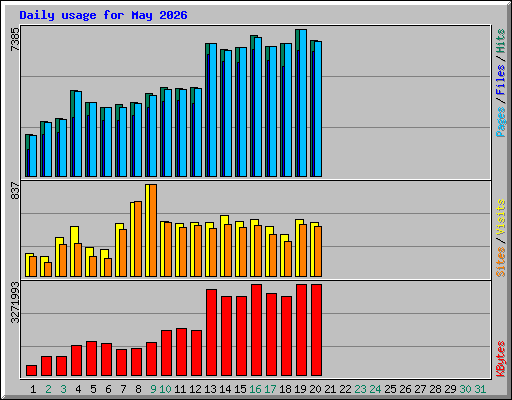Click the day 20 red KBytes bar
The height and width of the screenshot is (400, 512).
click(x=316, y=330)
